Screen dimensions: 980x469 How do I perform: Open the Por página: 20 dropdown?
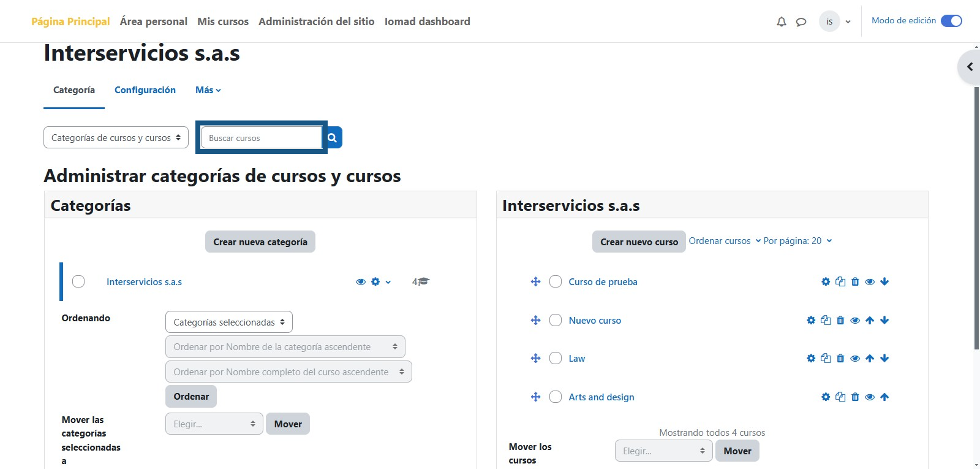tap(797, 241)
